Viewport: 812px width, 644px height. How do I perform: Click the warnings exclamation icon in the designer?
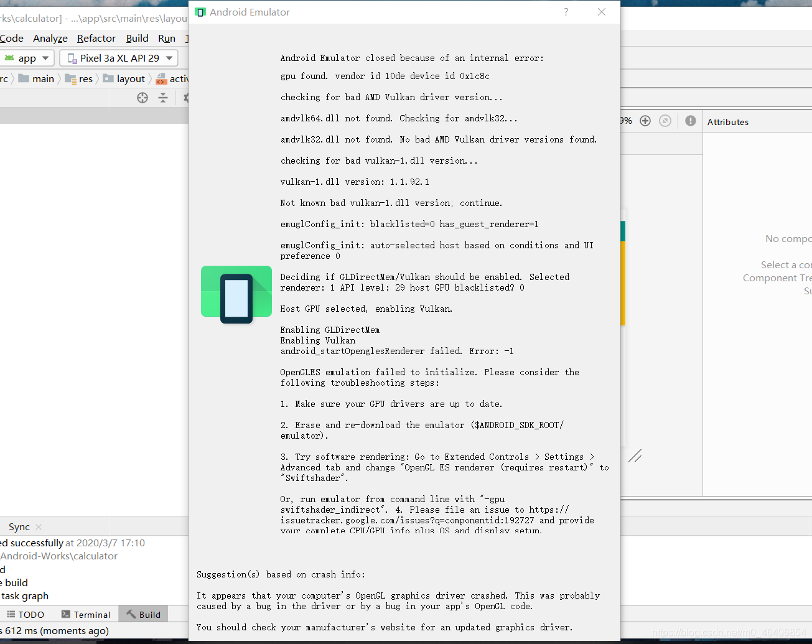[691, 121]
